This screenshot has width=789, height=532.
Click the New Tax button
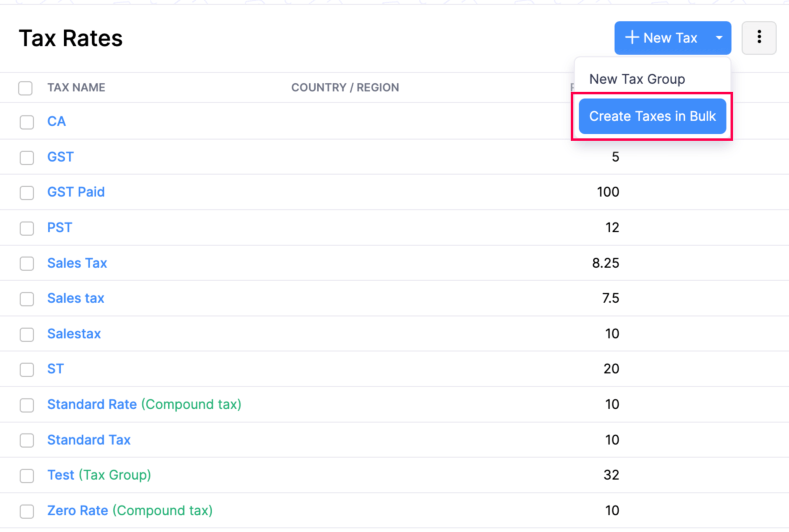click(x=661, y=38)
